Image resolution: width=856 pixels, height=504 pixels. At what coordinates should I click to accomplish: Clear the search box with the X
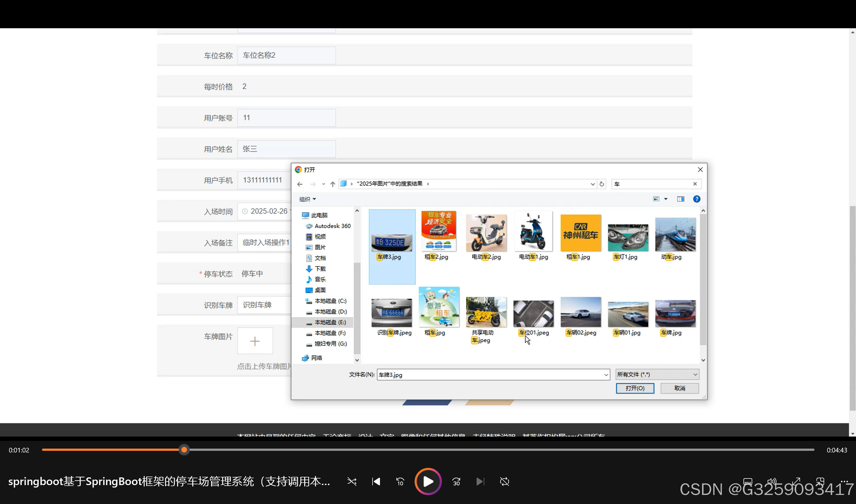coord(695,184)
